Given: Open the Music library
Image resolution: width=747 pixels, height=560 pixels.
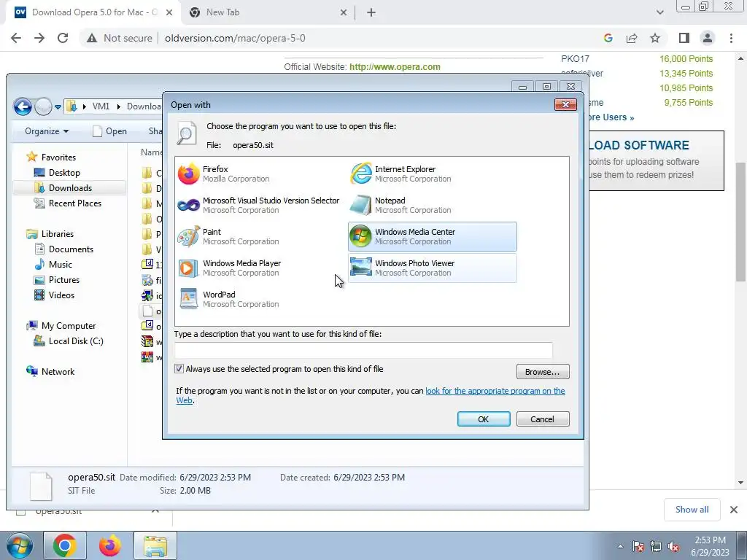Looking at the screenshot, I should click(x=60, y=264).
